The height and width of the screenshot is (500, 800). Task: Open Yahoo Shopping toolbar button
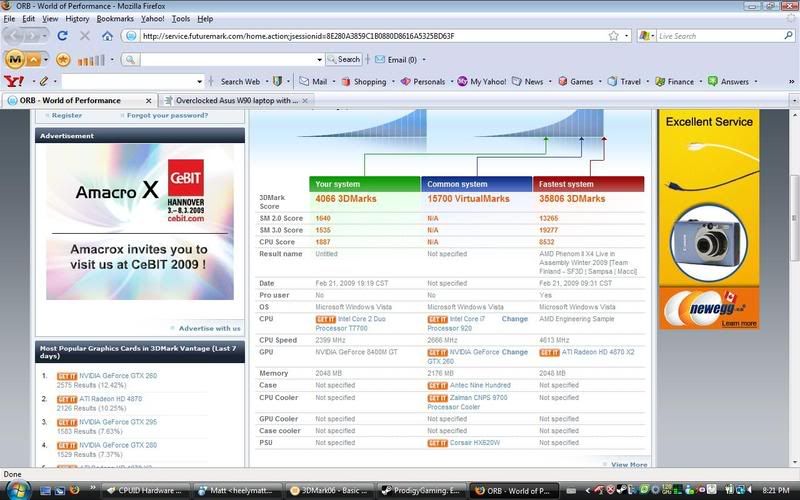tap(364, 81)
